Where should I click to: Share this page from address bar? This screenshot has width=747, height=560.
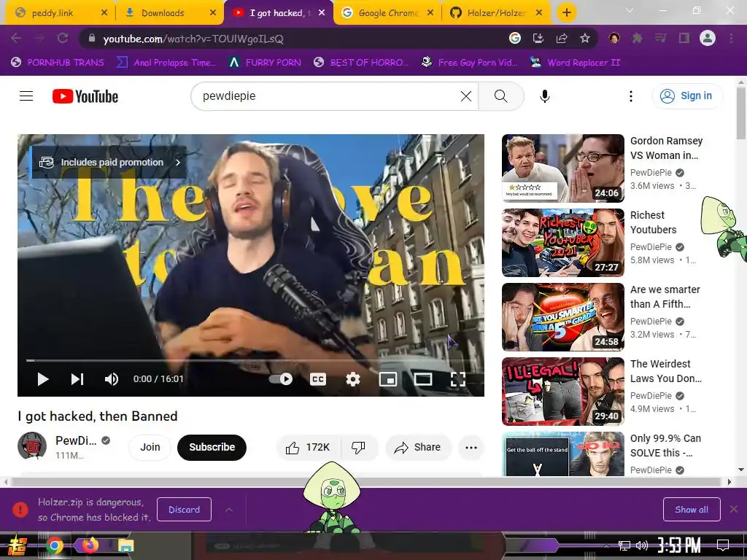point(561,38)
